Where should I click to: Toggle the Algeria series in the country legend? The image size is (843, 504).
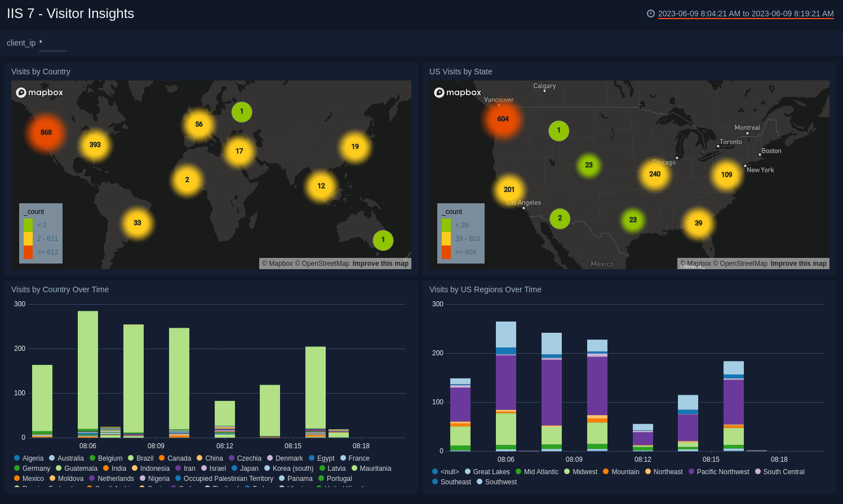click(32, 458)
